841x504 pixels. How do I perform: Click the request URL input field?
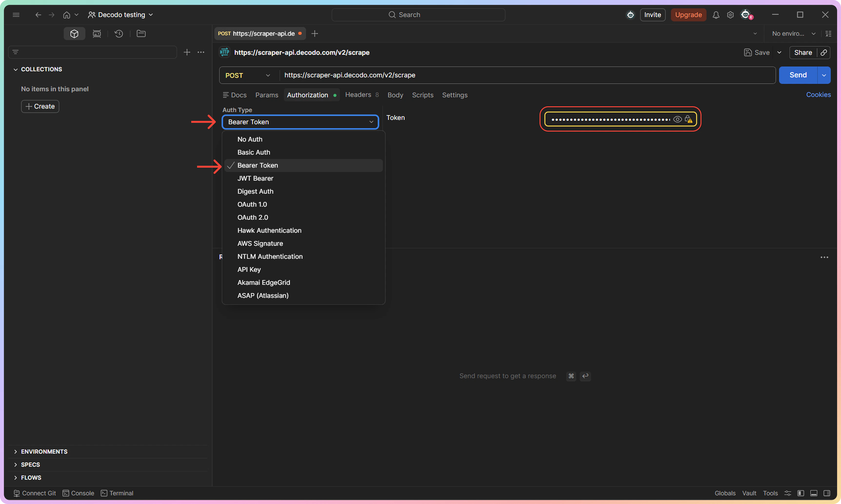527,75
